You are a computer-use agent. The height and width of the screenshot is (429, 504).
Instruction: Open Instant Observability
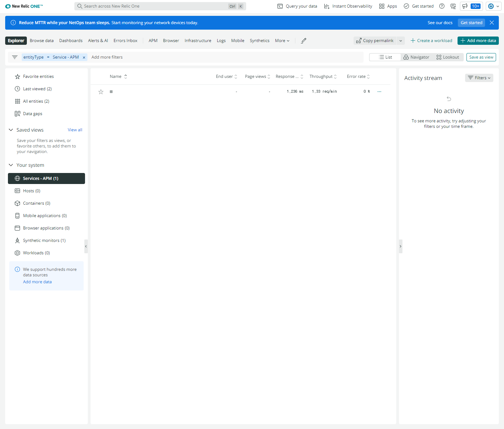348,6
